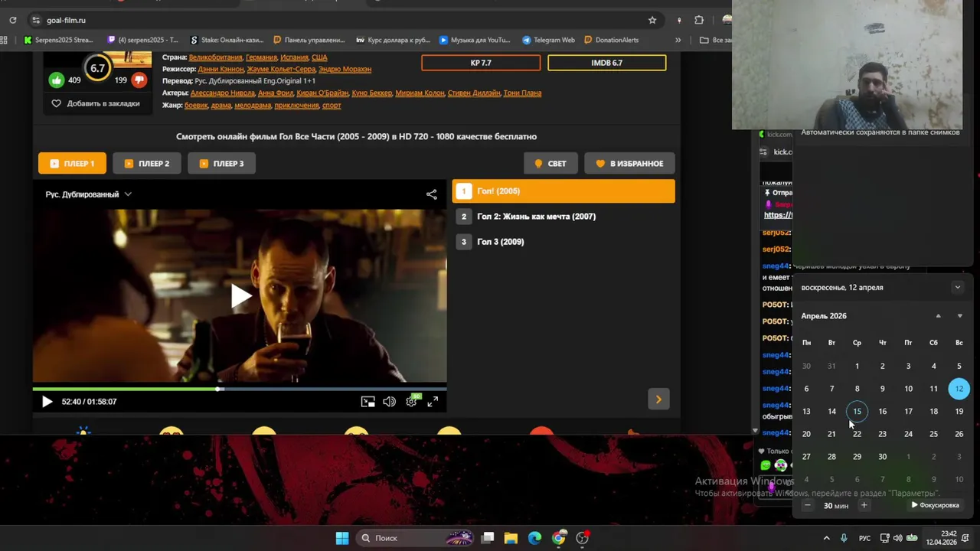This screenshot has height=551, width=980.
Task: Share the video via share icon
Action: coord(432,194)
